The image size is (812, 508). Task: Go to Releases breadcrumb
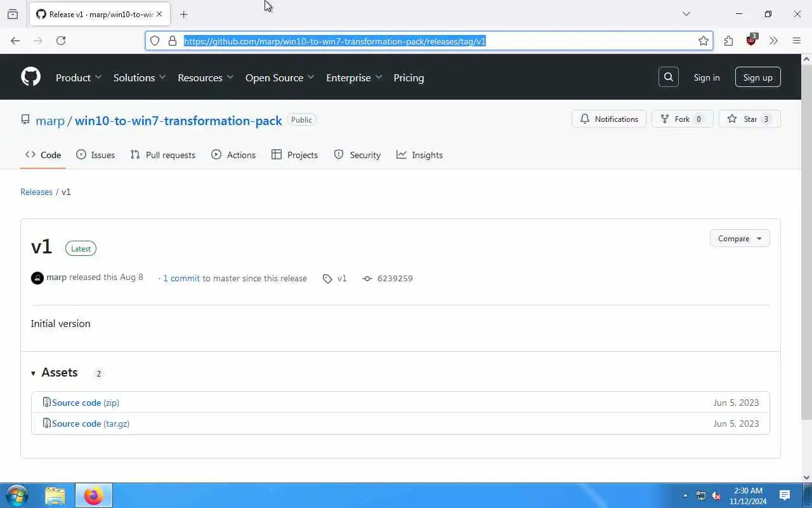[36, 192]
